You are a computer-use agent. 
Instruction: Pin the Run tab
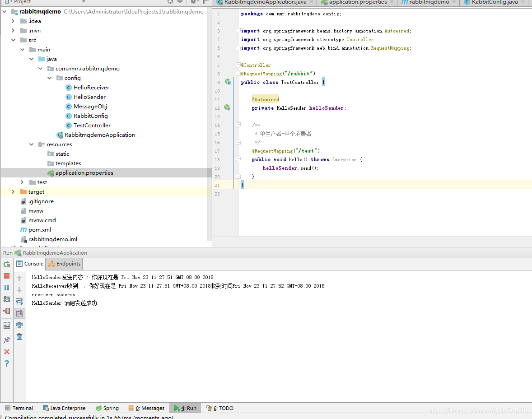coord(7,340)
